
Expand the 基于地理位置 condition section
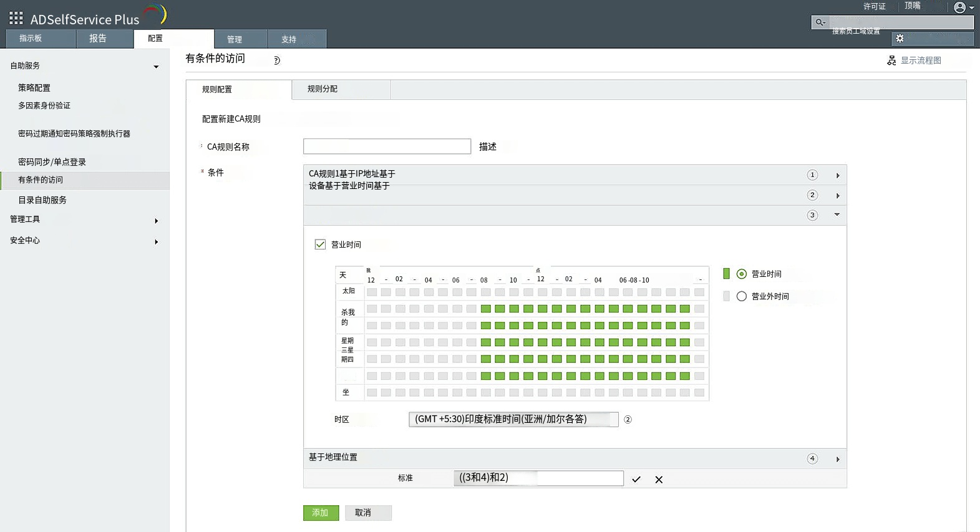tap(837, 459)
